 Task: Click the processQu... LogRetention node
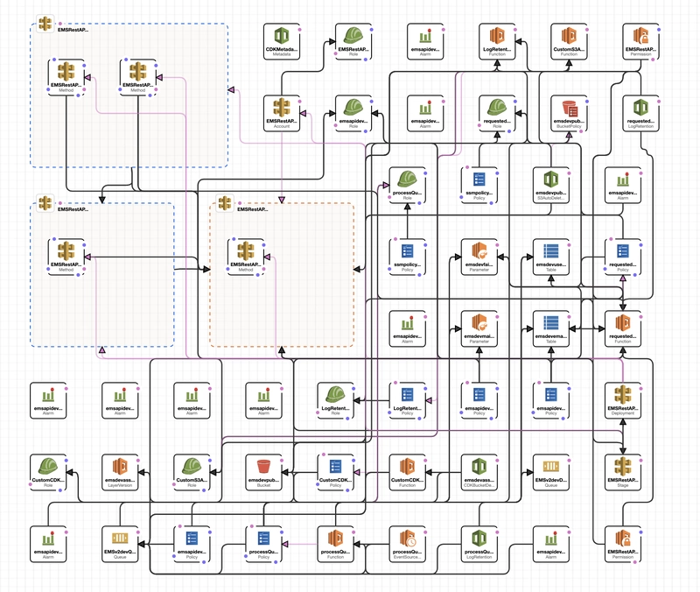(479, 544)
